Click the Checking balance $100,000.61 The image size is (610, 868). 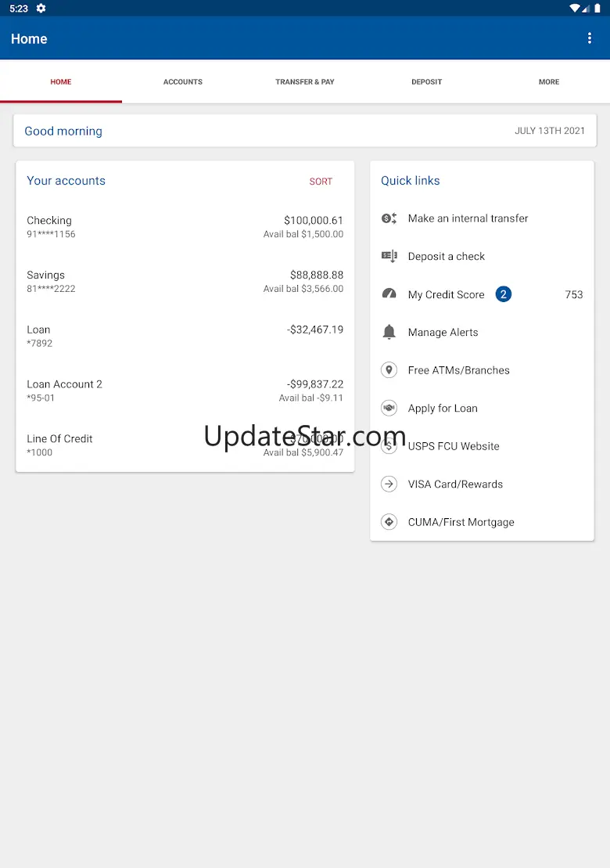pos(314,220)
